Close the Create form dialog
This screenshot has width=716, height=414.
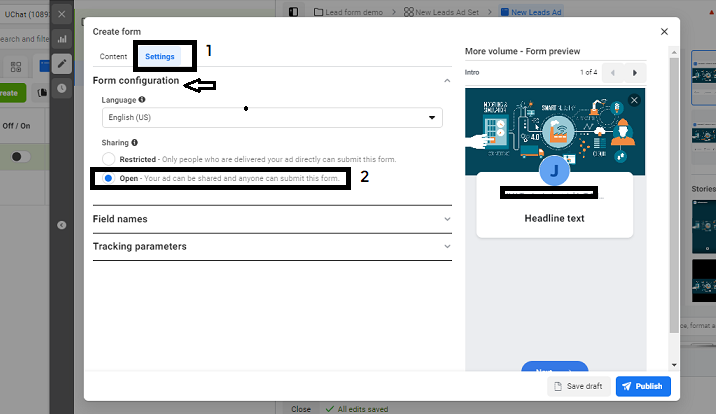664,32
